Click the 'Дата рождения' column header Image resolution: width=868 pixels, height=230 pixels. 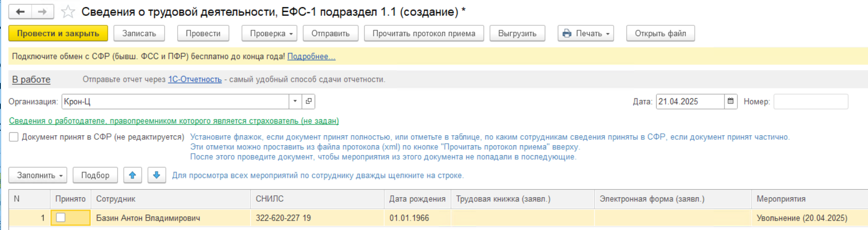point(417,199)
